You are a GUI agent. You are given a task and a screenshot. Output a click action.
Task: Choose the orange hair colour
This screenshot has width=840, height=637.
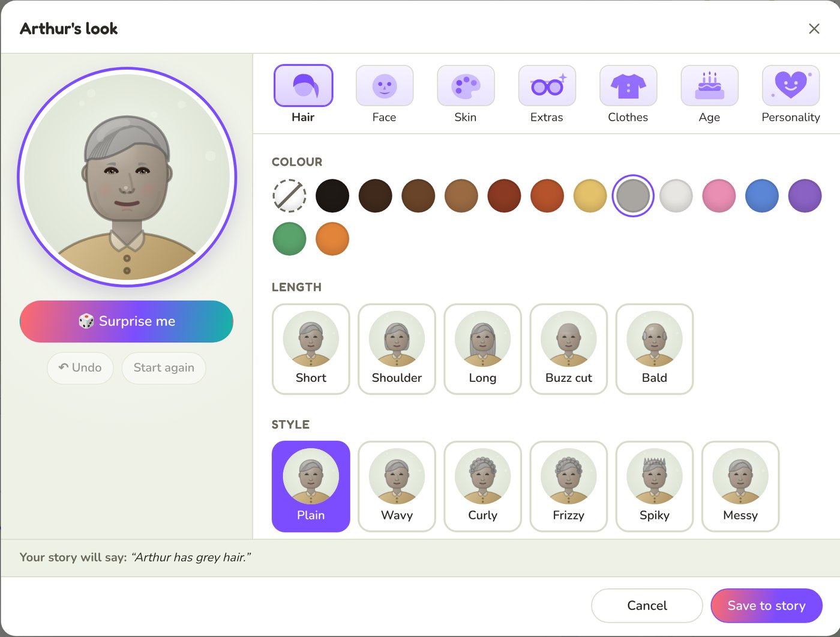coord(332,239)
